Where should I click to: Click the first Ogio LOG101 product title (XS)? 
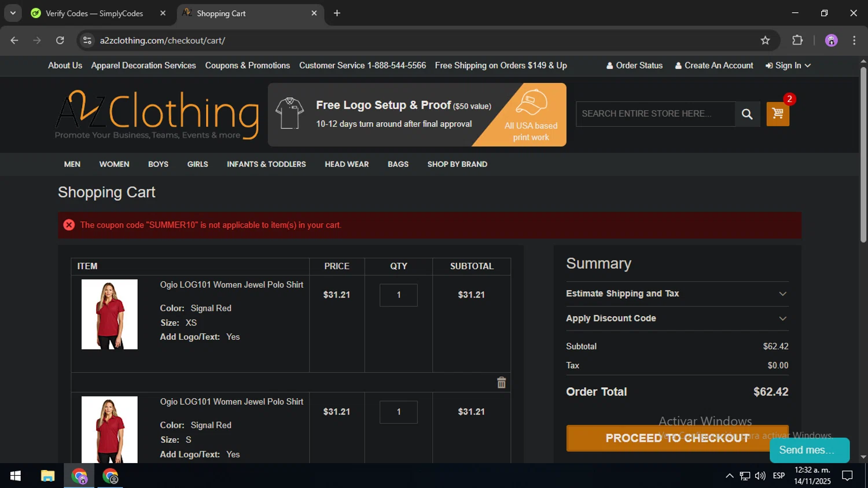pyautogui.click(x=231, y=285)
